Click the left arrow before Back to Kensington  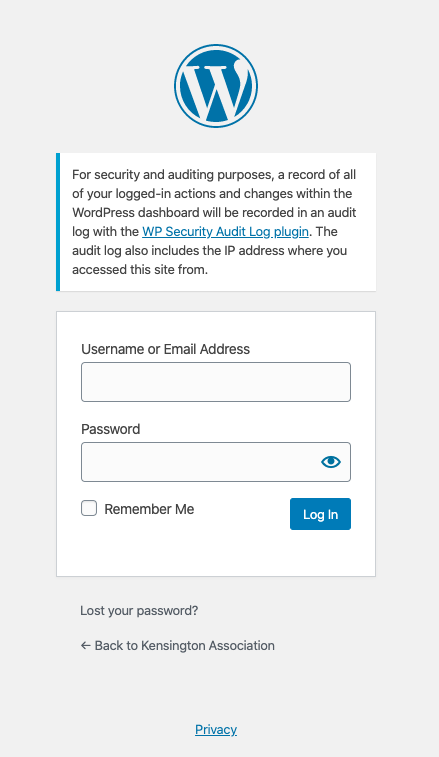point(85,645)
